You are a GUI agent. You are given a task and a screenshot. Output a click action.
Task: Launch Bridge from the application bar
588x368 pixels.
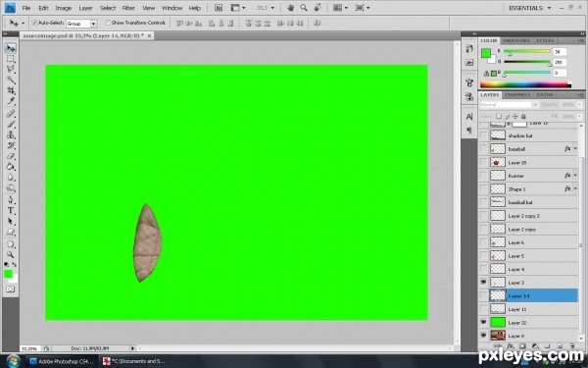(219, 8)
